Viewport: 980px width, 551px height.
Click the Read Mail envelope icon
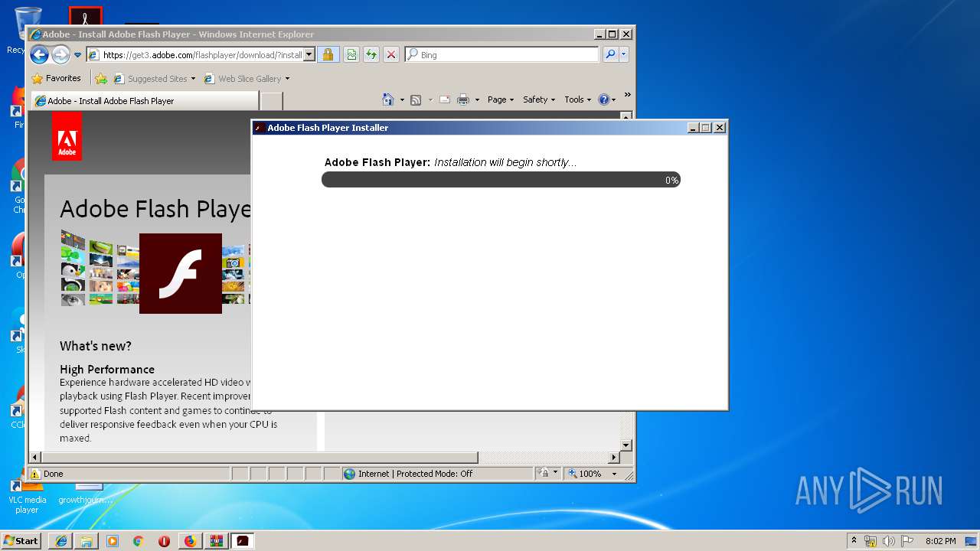[444, 99]
